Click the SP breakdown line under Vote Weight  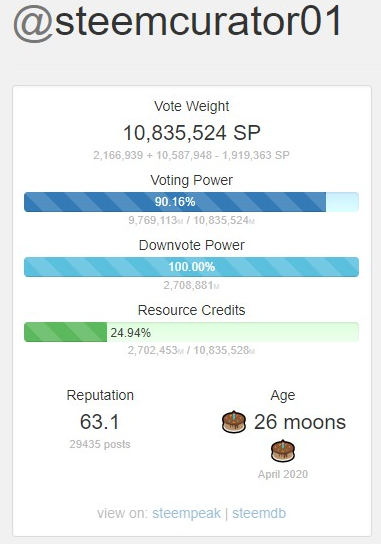pyautogui.click(x=191, y=155)
